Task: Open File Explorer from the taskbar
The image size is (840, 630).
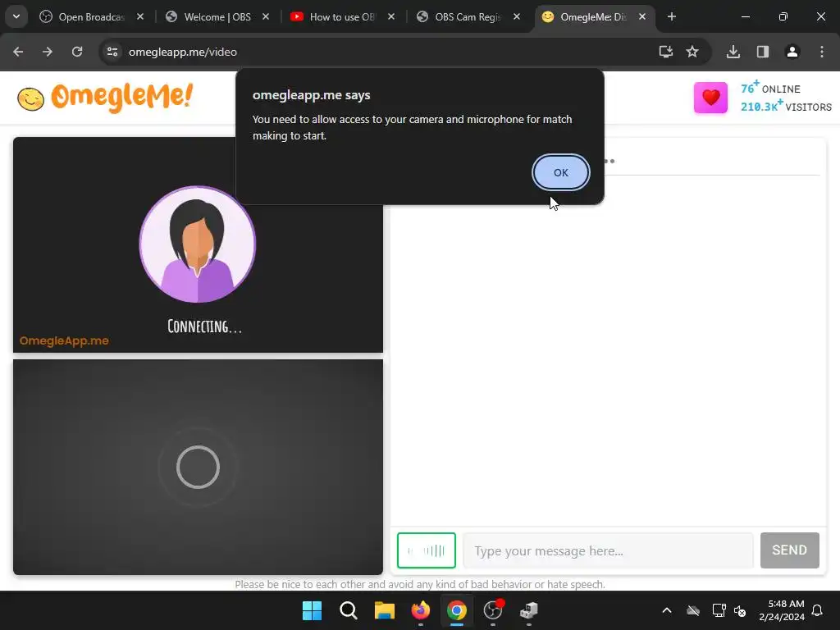Action: [384, 610]
